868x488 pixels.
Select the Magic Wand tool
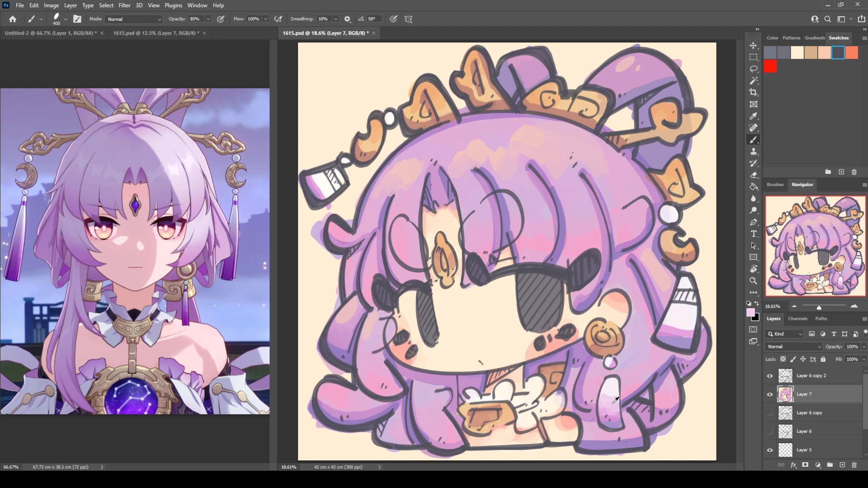754,81
